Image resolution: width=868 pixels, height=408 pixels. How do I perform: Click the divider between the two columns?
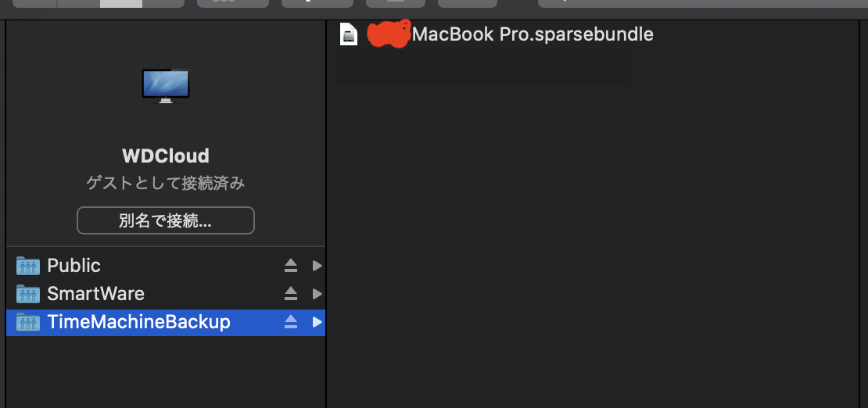pos(326,195)
